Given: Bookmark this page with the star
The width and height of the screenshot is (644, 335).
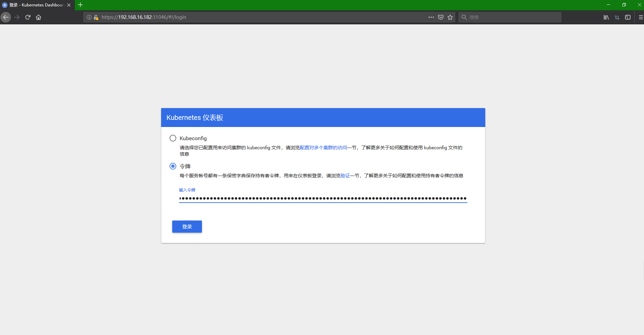Looking at the screenshot, I should click(x=450, y=17).
